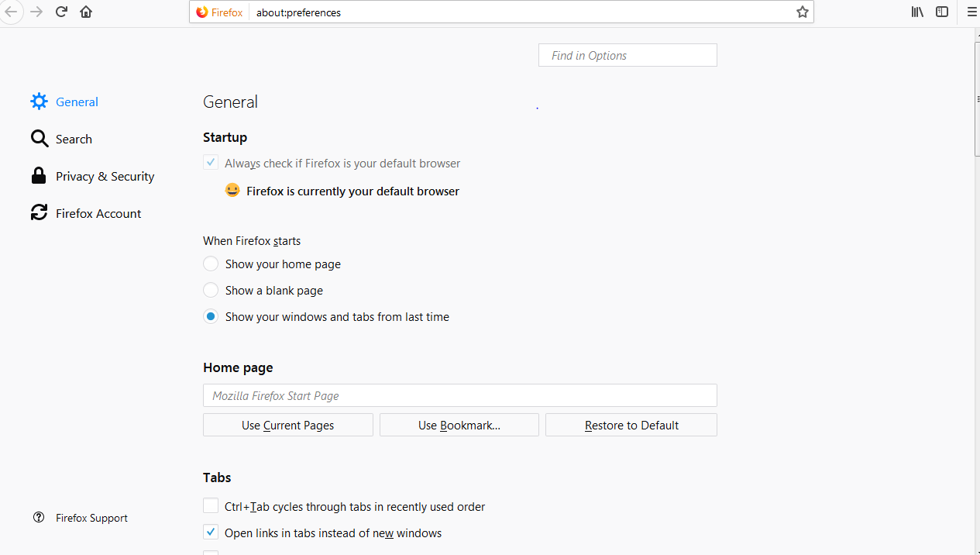The height and width of the screenshot is (555, 980).
Task: Select Show a blank page option
Action: tap(211, 291)
